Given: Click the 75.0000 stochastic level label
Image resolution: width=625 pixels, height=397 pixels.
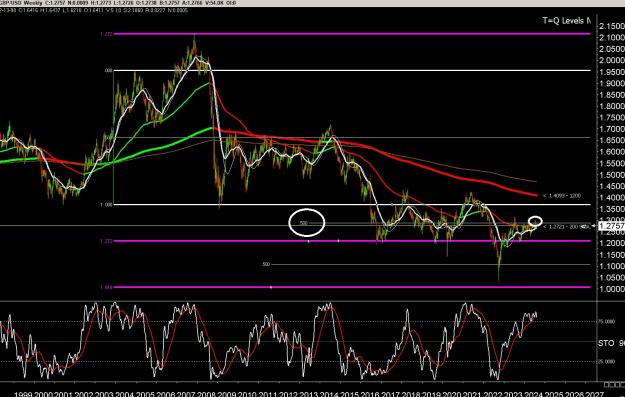Looking at the screenshot, I should click(607, 321).
